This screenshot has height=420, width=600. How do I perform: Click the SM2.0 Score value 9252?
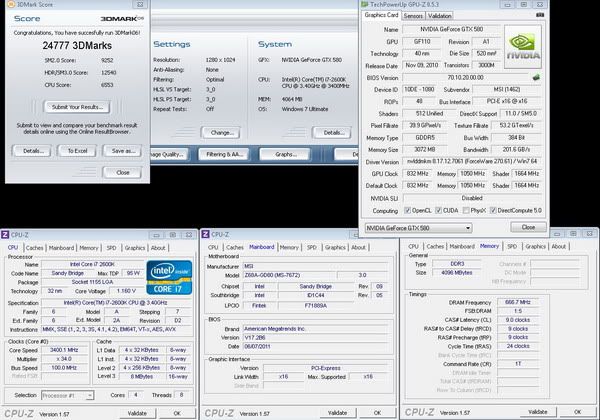[107, 60]
